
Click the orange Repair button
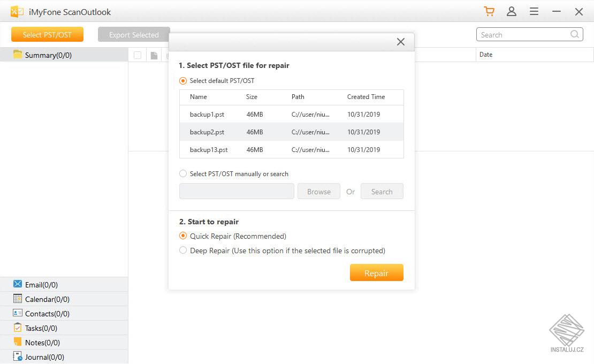coord(377,272)
